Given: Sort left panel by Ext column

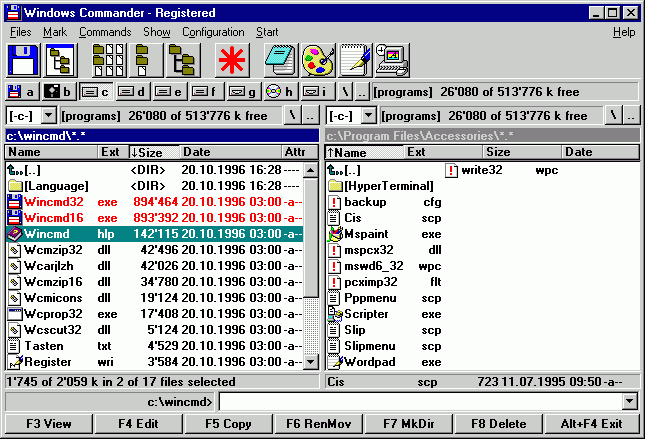Looking at the screenshot, I should 113,152.
